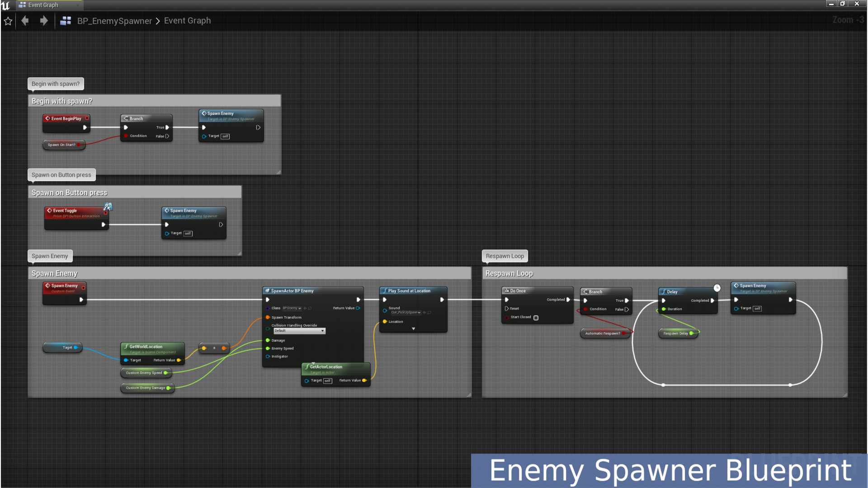Viewport: 868px width, 488px height.
Task: Click the favorites star icon in the toolbar
Action: 7,21
